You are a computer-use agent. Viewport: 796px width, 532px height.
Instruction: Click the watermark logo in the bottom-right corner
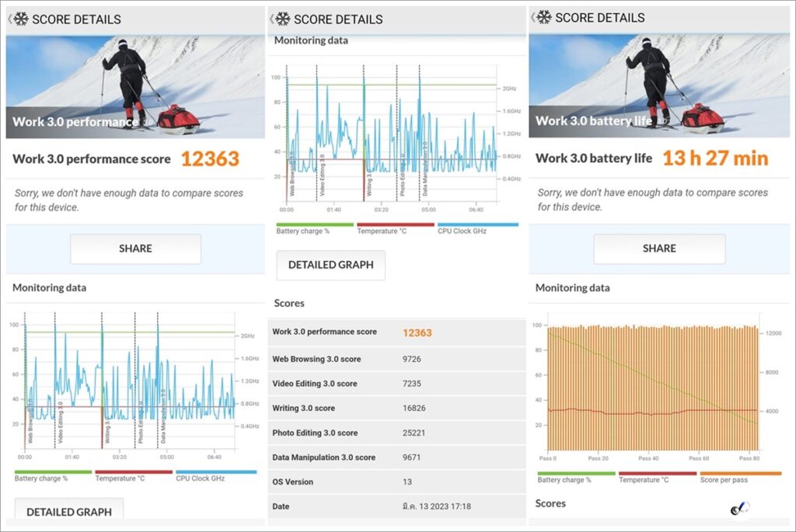pos(740,509)
